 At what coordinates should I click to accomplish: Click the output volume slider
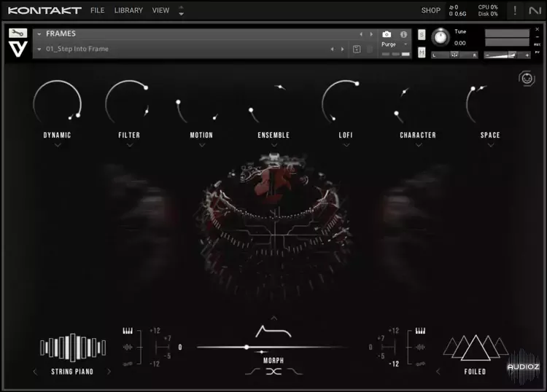[507, 55]
